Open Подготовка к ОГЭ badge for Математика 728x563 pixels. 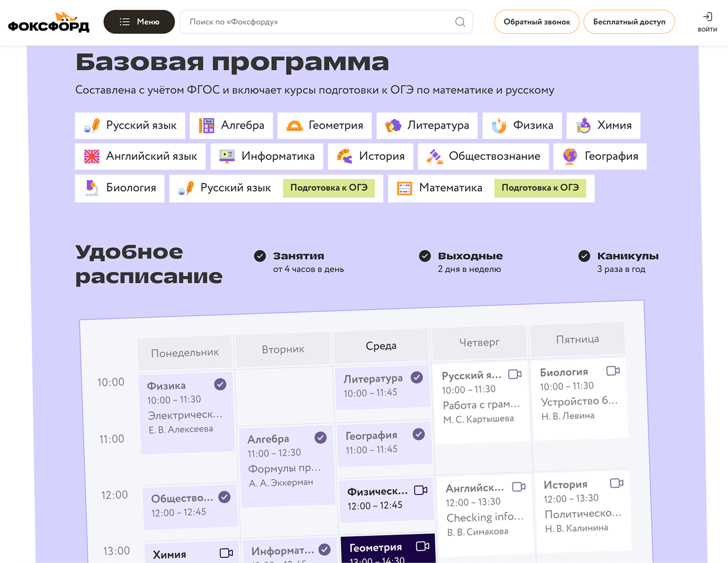click(x=540, y=188)
